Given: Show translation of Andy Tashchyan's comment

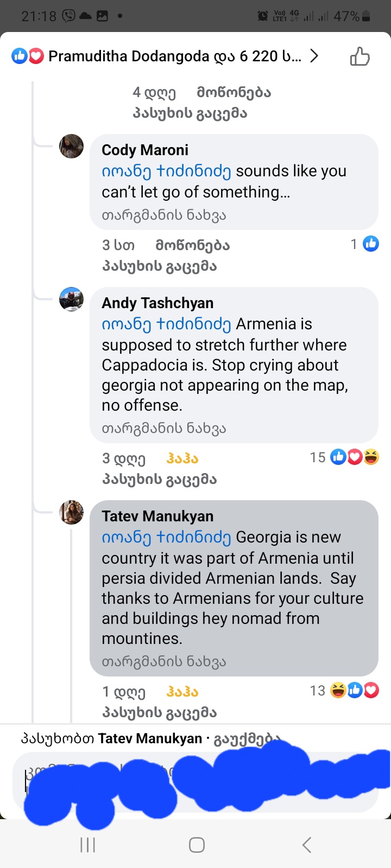Looking at the screenshot, I should pos(163,429).
